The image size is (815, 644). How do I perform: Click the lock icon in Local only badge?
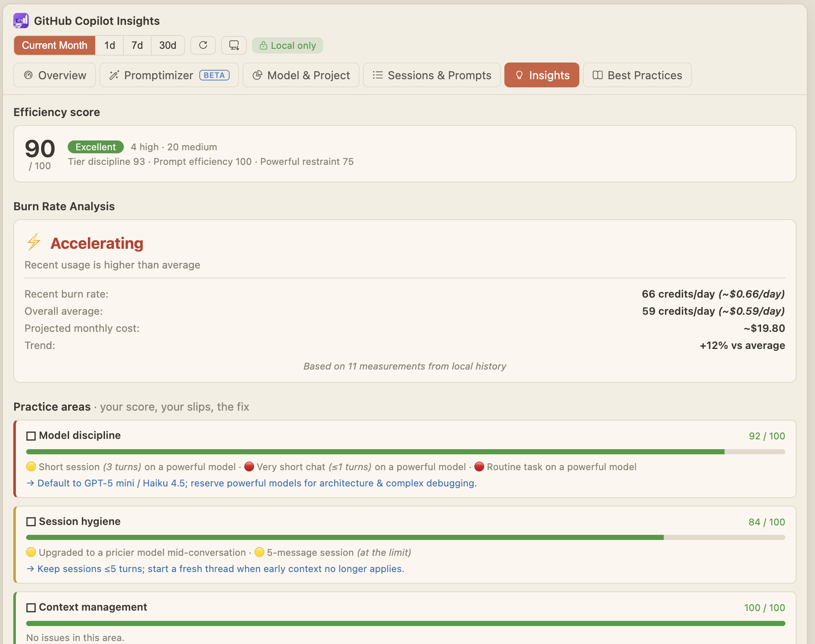(264, 45)
